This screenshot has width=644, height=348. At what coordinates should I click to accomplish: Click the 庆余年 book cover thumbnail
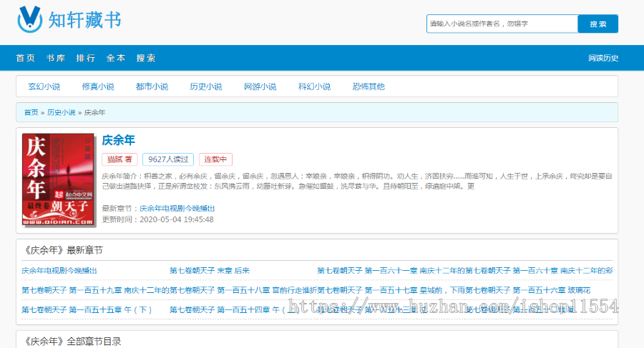click(59, 181)
